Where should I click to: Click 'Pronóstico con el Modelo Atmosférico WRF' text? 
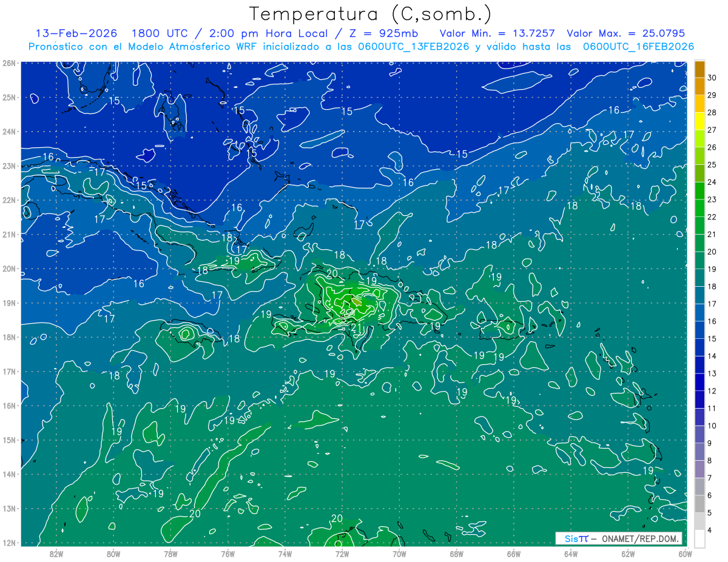pyautogui.click(x=143, y=47)
